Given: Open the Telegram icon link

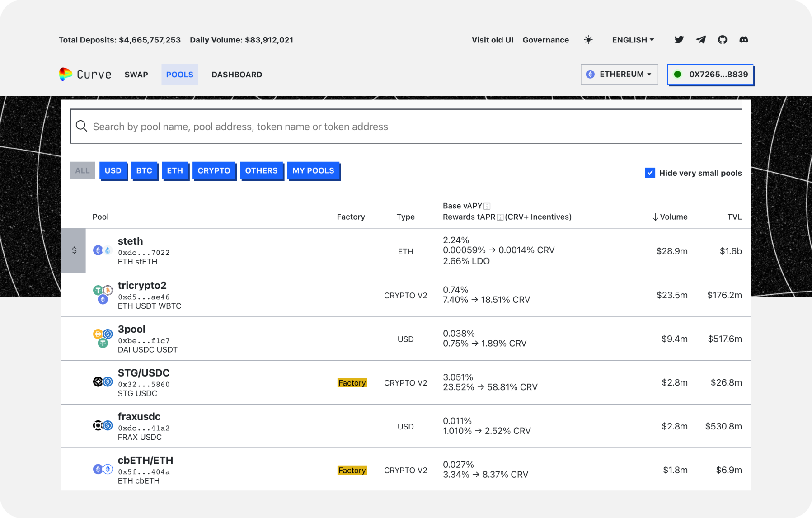Looking at the screenshot, I should click(701, 40).
